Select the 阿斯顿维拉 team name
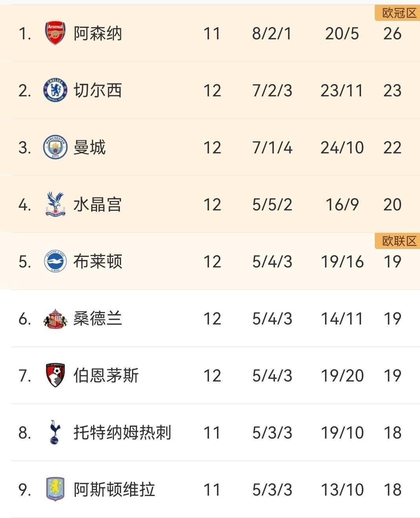420x518 pixels. (x=114, y=490)
